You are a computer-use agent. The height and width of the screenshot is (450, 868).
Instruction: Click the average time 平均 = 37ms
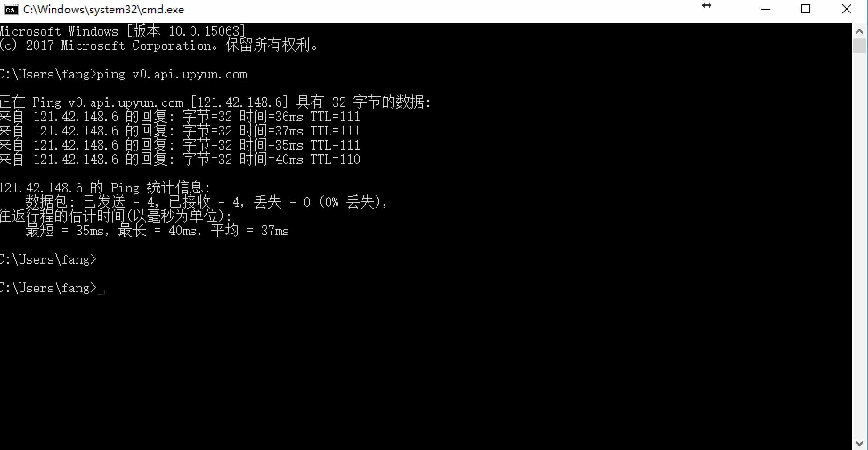point(250,230)
